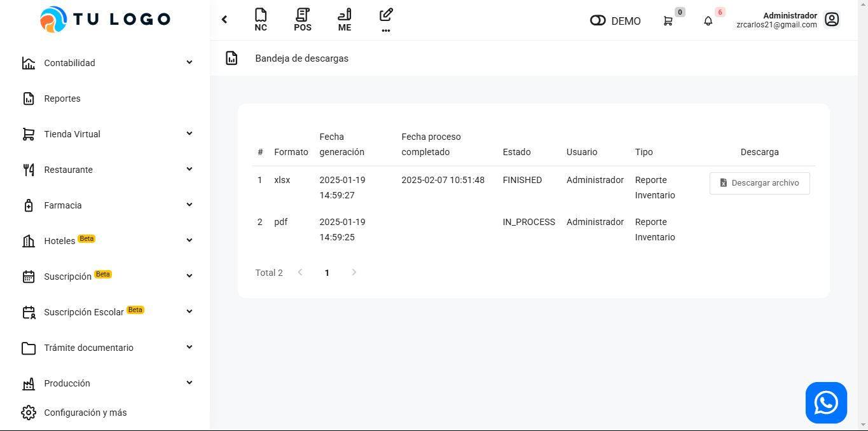The height and width of the screenshot is (431, 868).
Task: Open the Reportes menu item
Action: 62,99
